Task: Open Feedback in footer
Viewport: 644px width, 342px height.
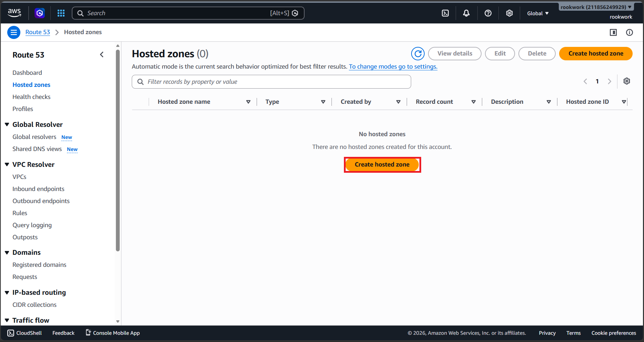Action: pos(63,333)
